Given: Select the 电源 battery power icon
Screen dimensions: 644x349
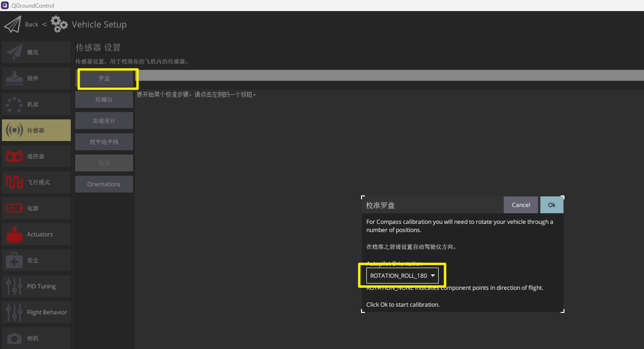Looking at the screenshot, I should tap(14, 208).
